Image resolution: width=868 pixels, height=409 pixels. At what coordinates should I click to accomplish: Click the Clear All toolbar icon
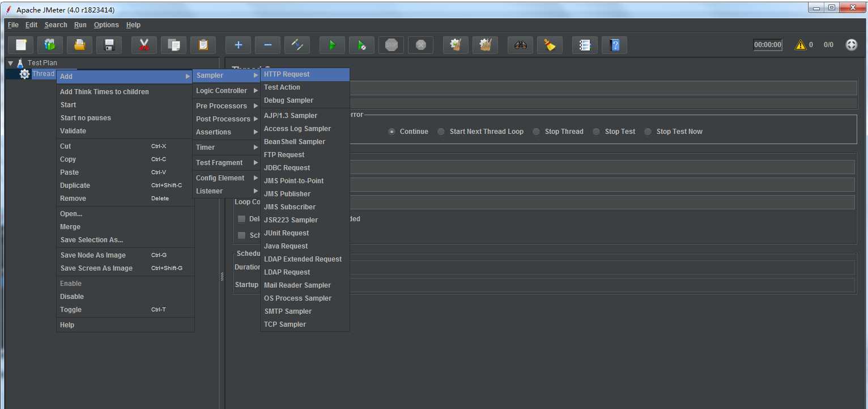[485, 45]
